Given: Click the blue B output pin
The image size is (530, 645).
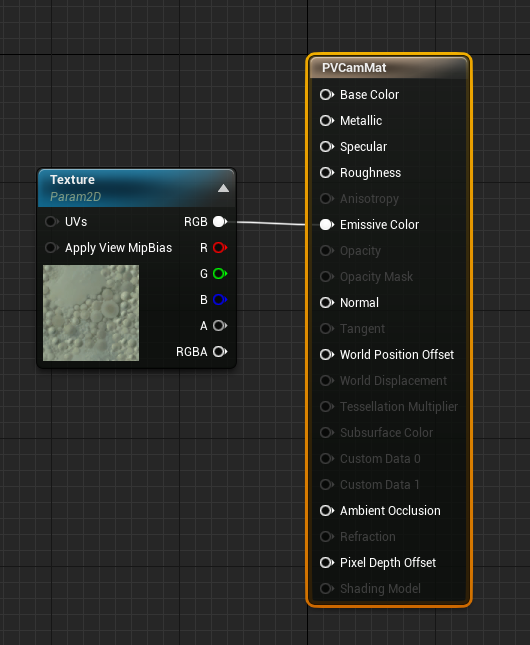Looking at the screenshot, I should click(220, 299).
